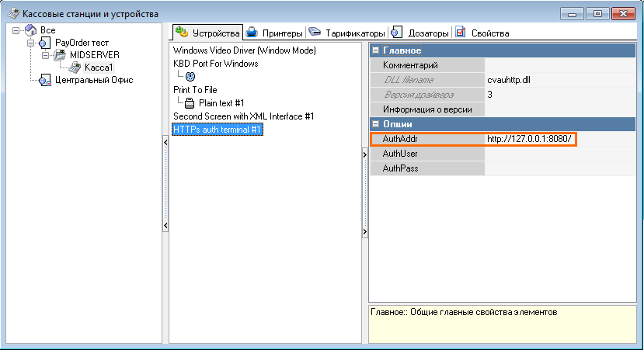
Task: Click the PayOrder тест node icon
Action: (x=45, y=43)
